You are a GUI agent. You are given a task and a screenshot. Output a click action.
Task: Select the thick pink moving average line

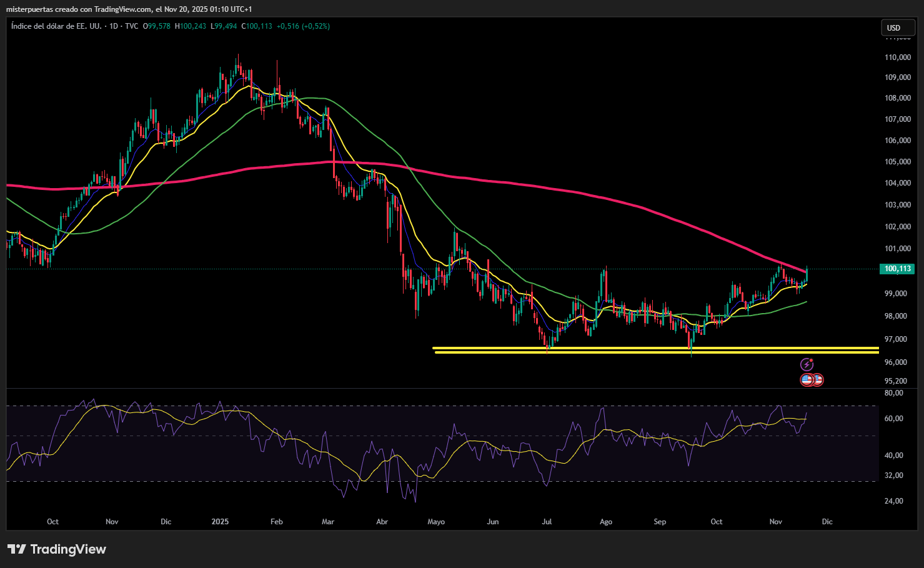[500, 181]
